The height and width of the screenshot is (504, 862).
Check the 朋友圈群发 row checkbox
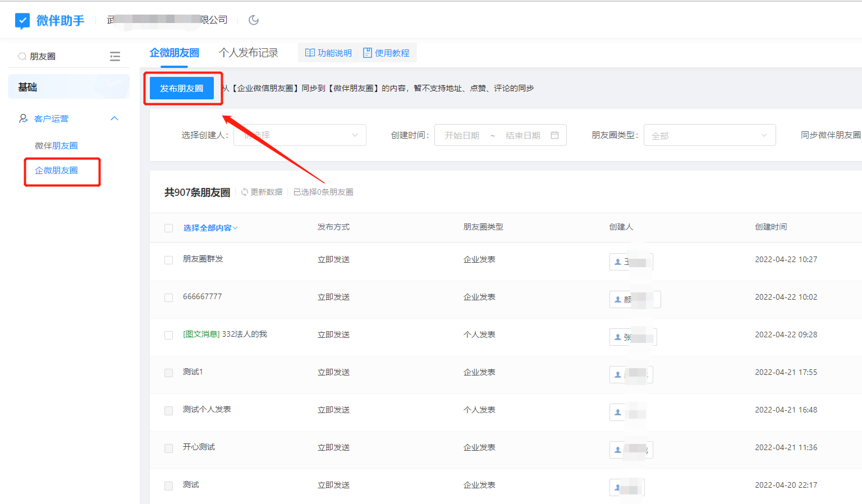click(x=168, y=260)
